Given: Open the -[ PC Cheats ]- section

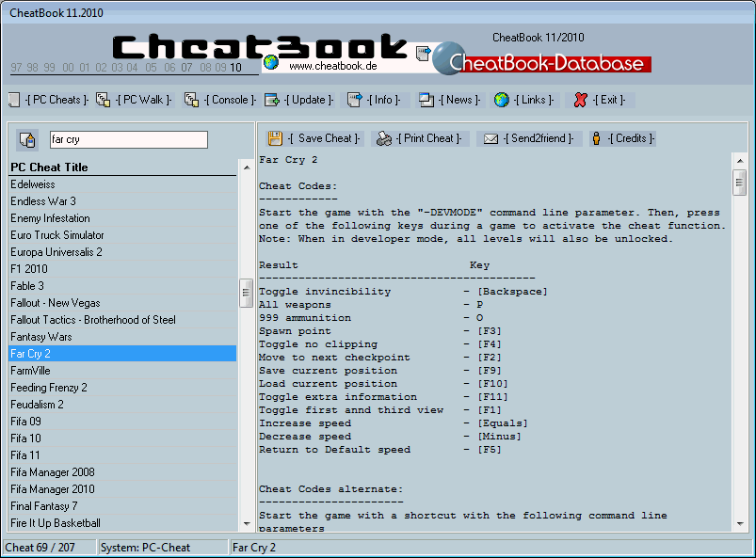Looking at the screenshot, I should tap(56, 100).
